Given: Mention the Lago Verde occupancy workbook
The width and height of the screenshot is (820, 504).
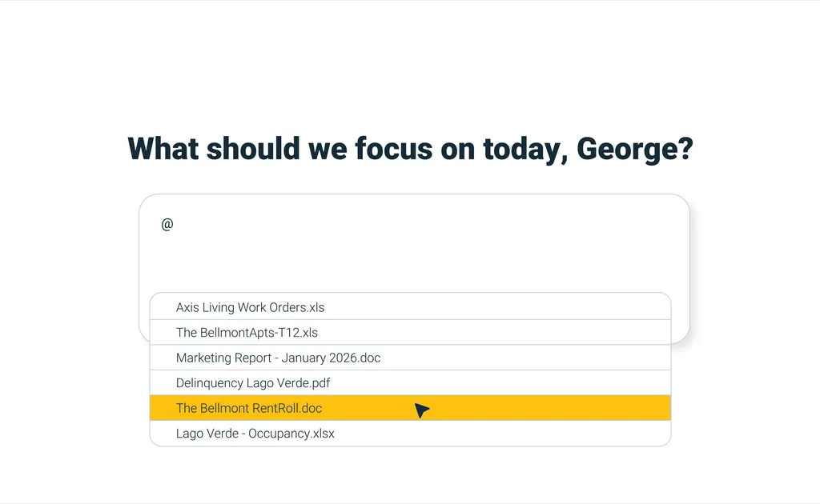Looking at the screenshot, I should (x=255, y=434).
